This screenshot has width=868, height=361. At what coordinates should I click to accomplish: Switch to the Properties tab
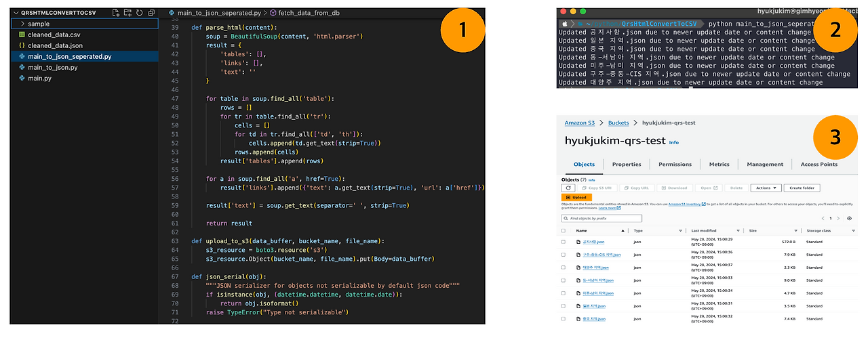(627, 164)
